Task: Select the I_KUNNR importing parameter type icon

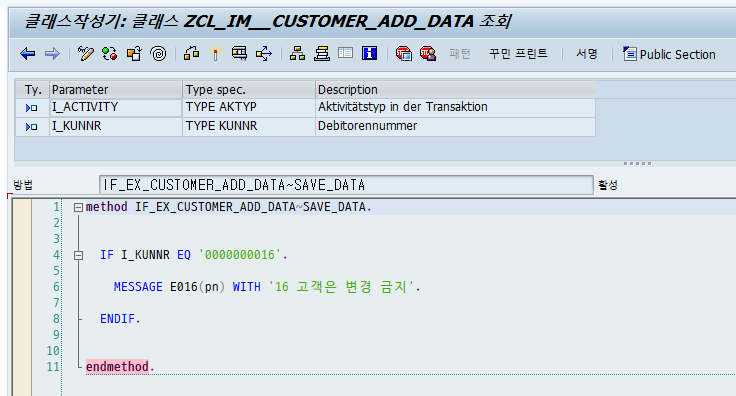Action: (31, 127)
